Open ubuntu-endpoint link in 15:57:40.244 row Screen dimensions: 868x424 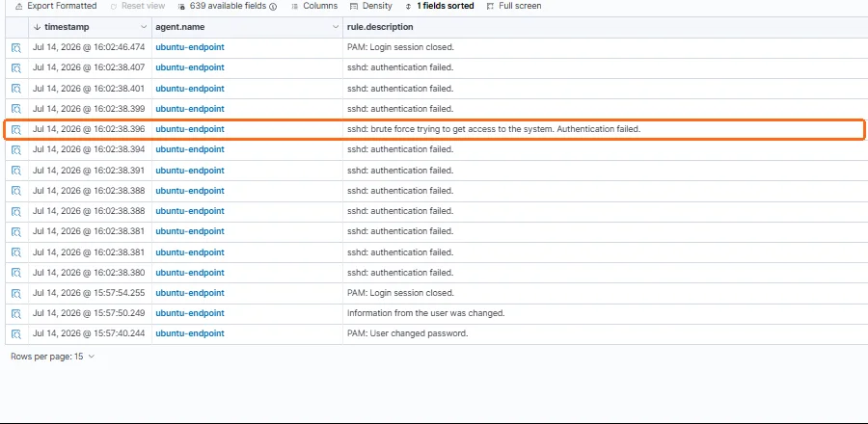pyautogui.click(x=190, y=333)
